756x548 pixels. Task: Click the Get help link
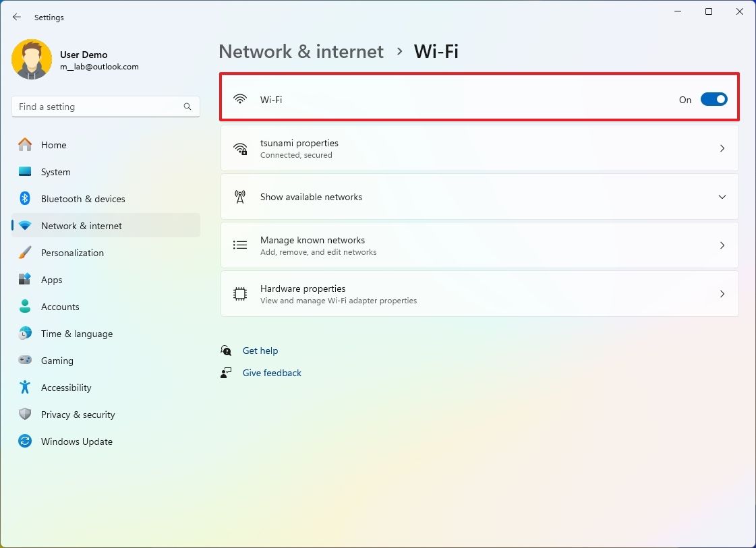click(x=260, y=351)
